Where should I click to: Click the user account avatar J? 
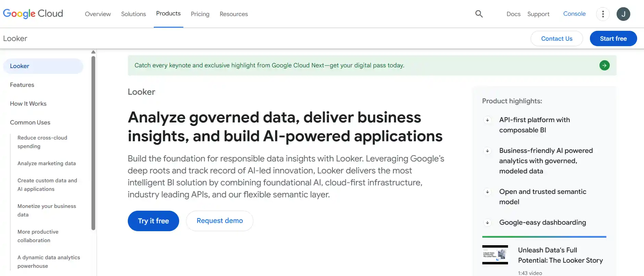click(x=623, y=14)
